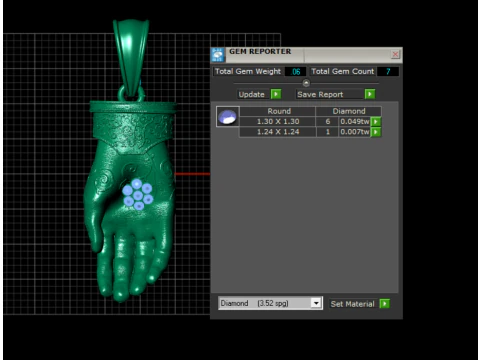Click the Total Gem Count label
The height and width of the screenshot is (360, 480).
click(343, 71)
